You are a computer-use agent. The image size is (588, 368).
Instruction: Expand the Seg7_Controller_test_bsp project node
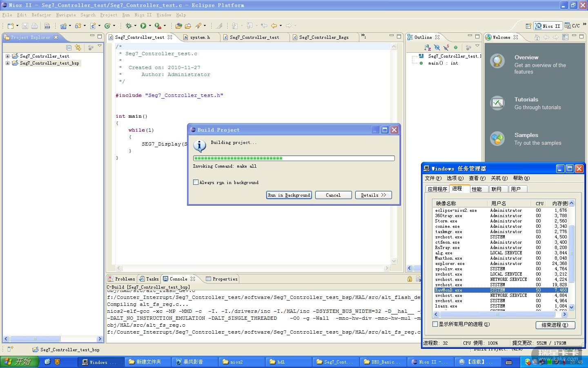click(x=7, y=63)
